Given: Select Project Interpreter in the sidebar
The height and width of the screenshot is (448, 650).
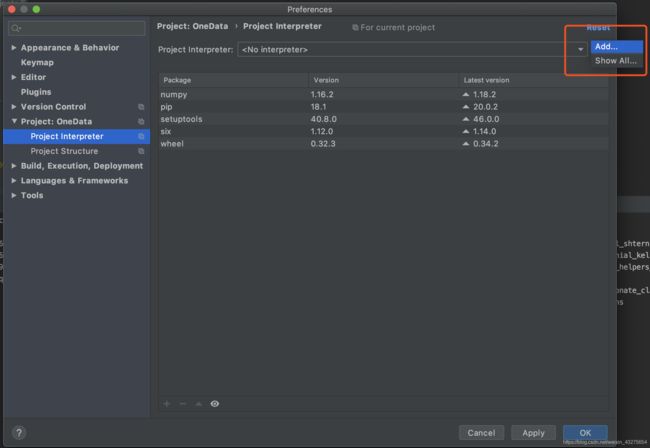Looking at the screenshot, I should (x=76, y=136).
